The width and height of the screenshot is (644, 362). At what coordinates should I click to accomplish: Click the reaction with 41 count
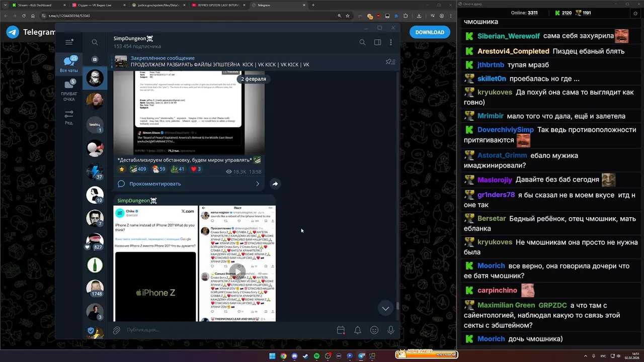tap(178, 169)
